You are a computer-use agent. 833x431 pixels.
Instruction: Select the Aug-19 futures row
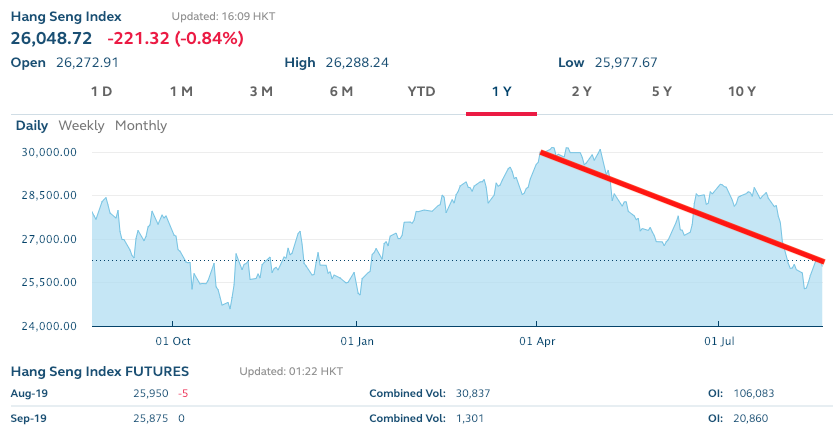[30, 394]
